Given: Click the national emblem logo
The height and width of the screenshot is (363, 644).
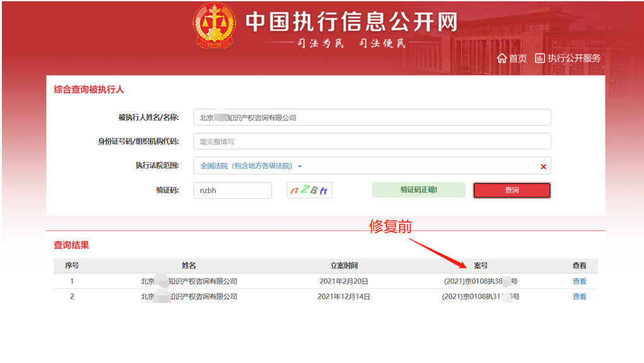Looking at the screenshot, I should tap(214, 27).
